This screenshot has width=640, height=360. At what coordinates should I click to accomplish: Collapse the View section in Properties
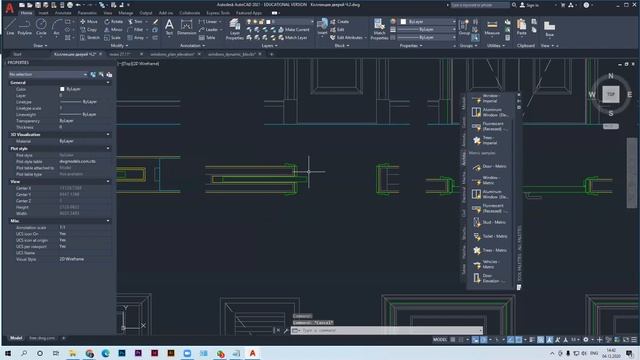click(x=108, y=181)
